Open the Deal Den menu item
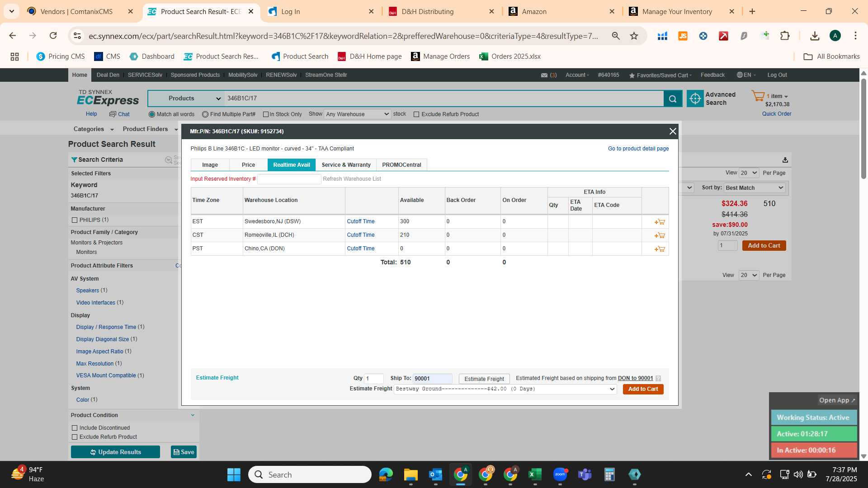 point(108,75)
